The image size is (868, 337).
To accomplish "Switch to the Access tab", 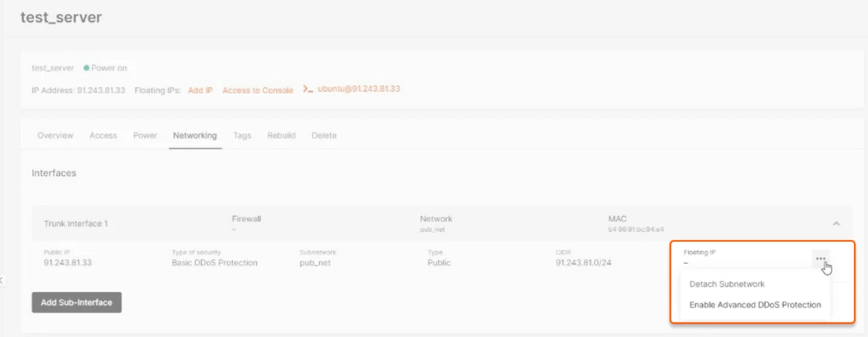I will tap(103, 135).
